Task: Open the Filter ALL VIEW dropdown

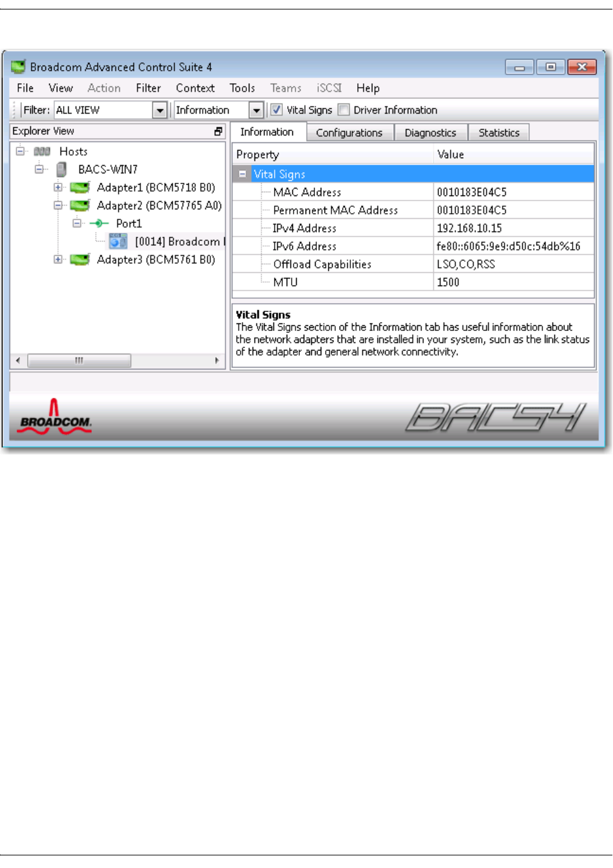Action: pos(160,110)
